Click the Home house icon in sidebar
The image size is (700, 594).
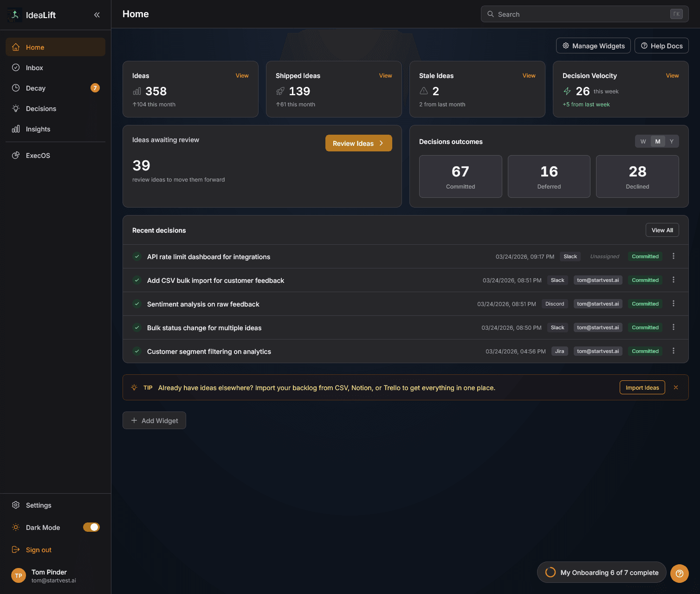[16, 47]
